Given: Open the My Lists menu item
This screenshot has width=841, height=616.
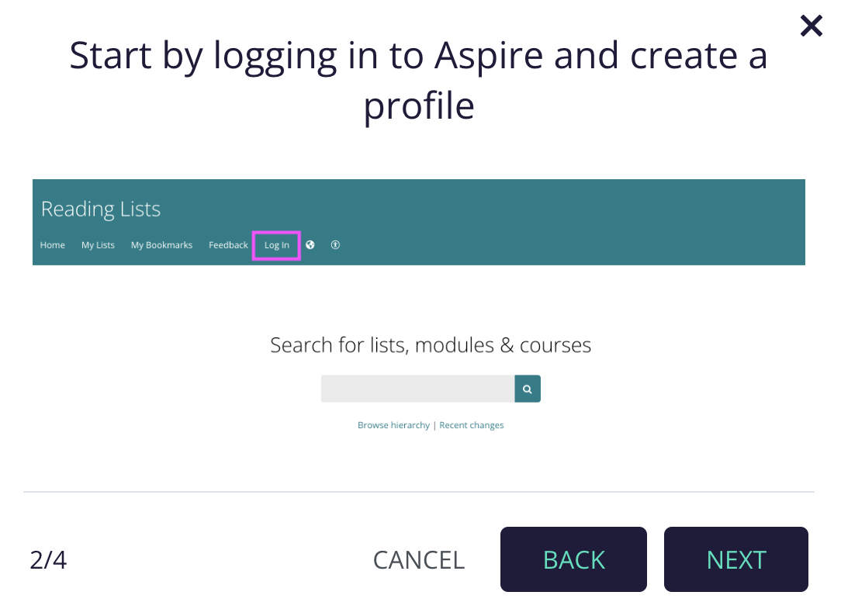Looking at the screenshot, I should coord(98,244).
